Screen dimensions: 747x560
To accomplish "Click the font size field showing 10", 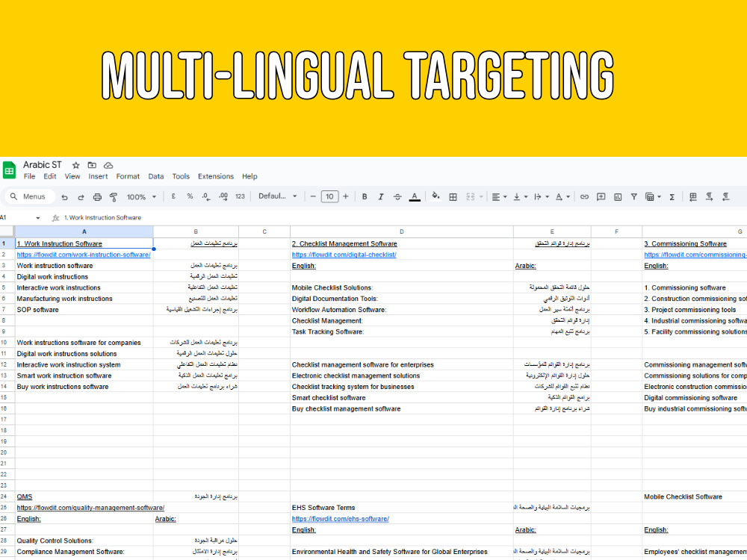I will point(329,196).
